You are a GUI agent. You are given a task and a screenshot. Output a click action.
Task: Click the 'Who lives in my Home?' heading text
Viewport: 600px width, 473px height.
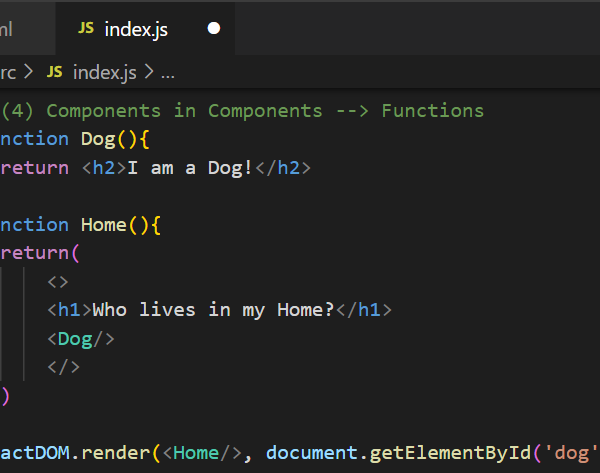coord(213,310)
